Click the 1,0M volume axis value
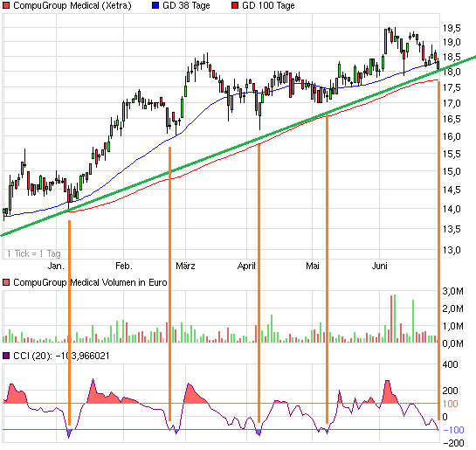The height and width of the screenshot is (450, 476). [x=453, y=326]
